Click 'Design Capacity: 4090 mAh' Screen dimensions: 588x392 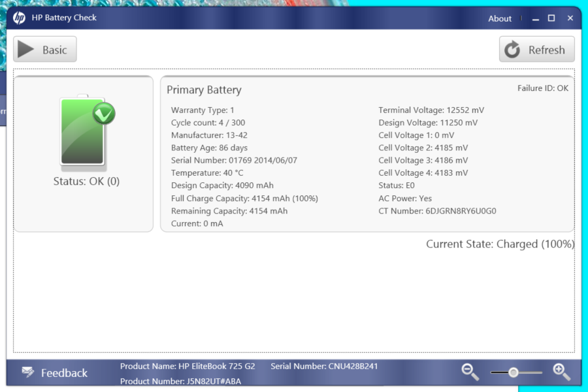click(x=222, y=186)
